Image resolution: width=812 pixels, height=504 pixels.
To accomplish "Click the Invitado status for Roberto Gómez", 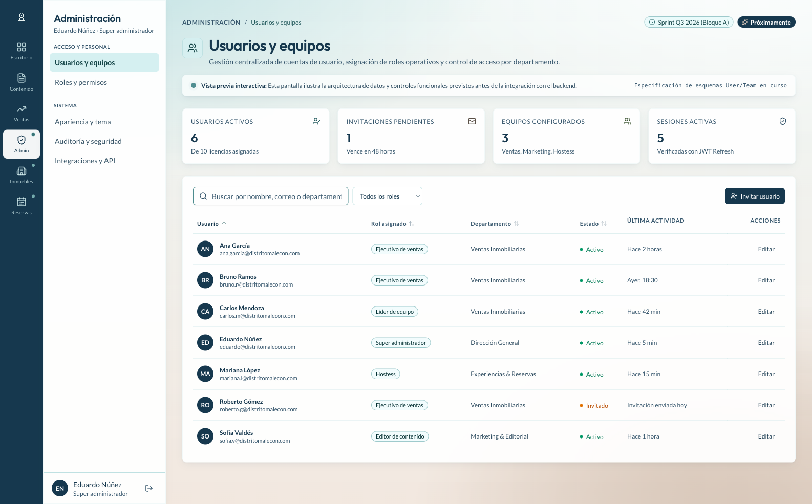I will click(x=594, y=406).
